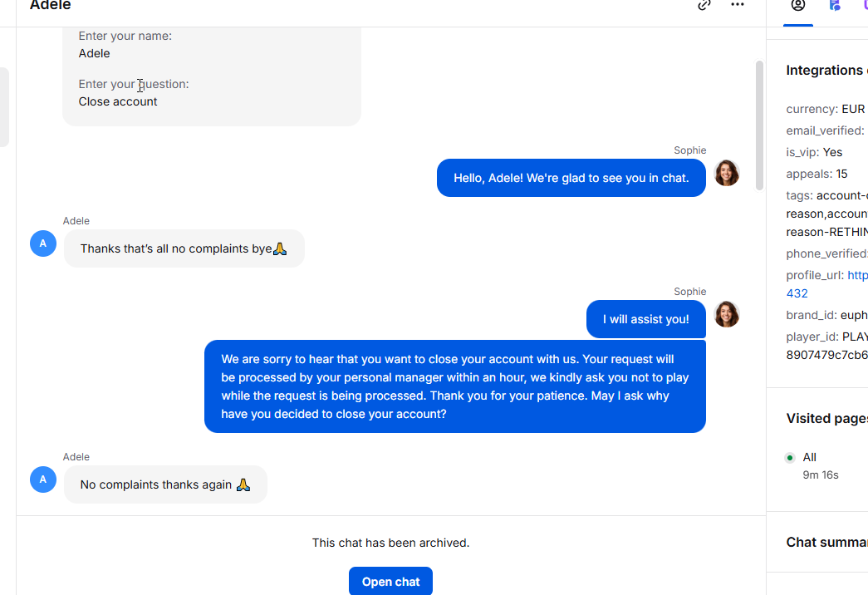Click Adele's avatar by "Thanks that's all" message
The height and width of the screenshot is (595, 868).
tap(43, 243)
